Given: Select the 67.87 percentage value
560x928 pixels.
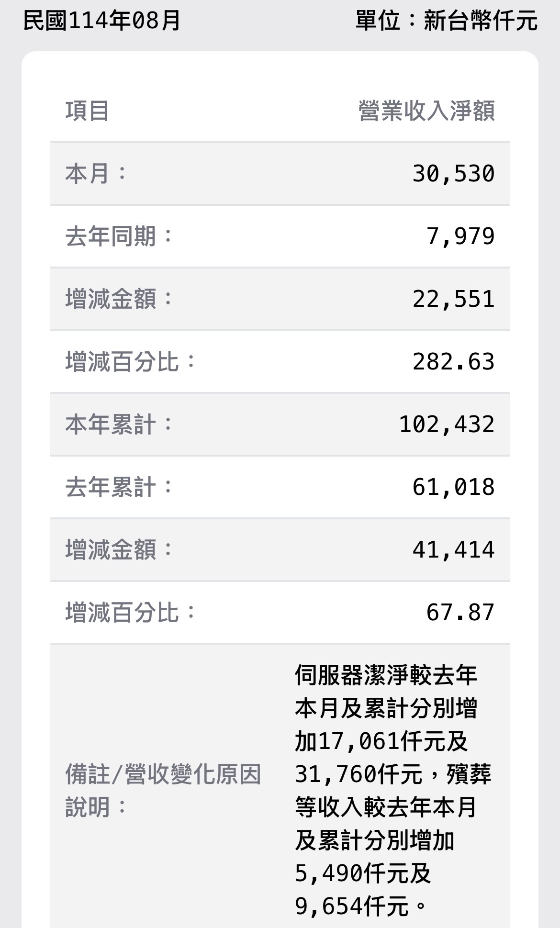Looking at the screenshot, I should point(460,612).
